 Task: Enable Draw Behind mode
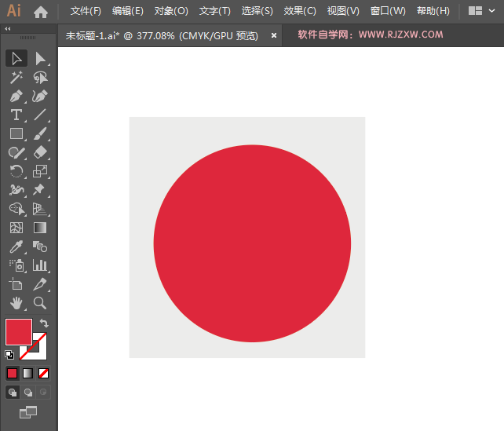28,392
